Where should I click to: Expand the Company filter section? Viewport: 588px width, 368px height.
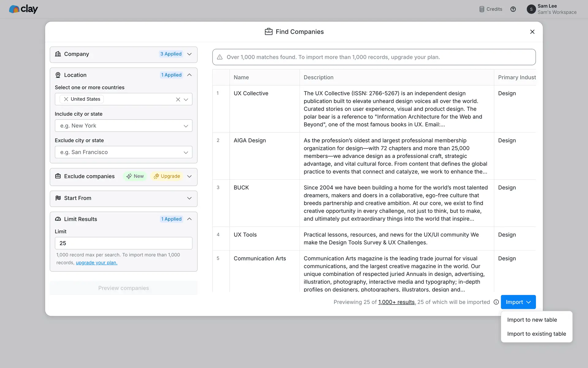[189, 54]
